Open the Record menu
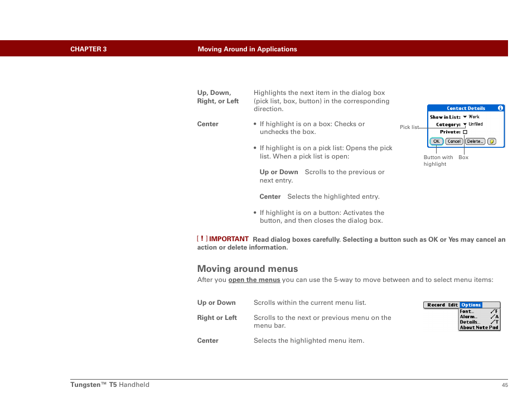This screenshot has height=412, width=532. (x=436, y=305)
